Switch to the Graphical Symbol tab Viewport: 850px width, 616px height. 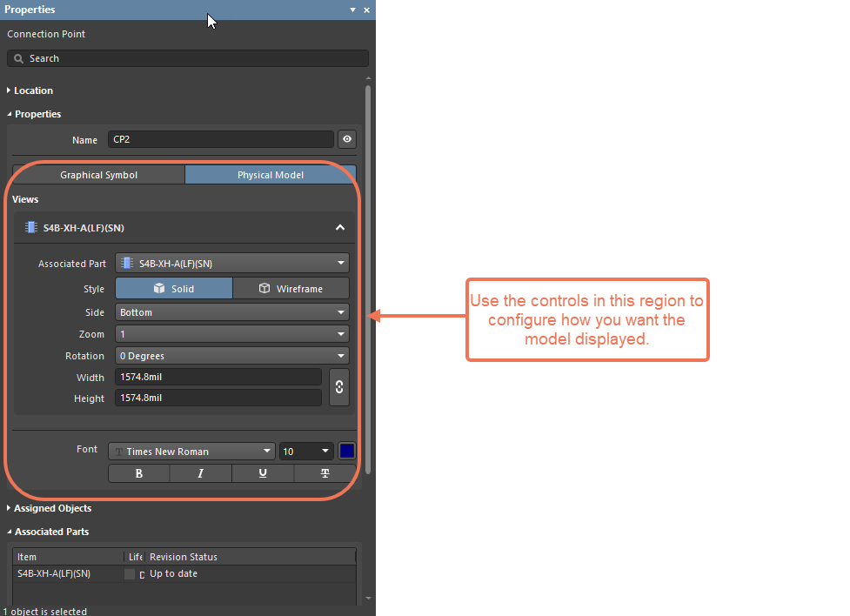(x=98, y=175)
